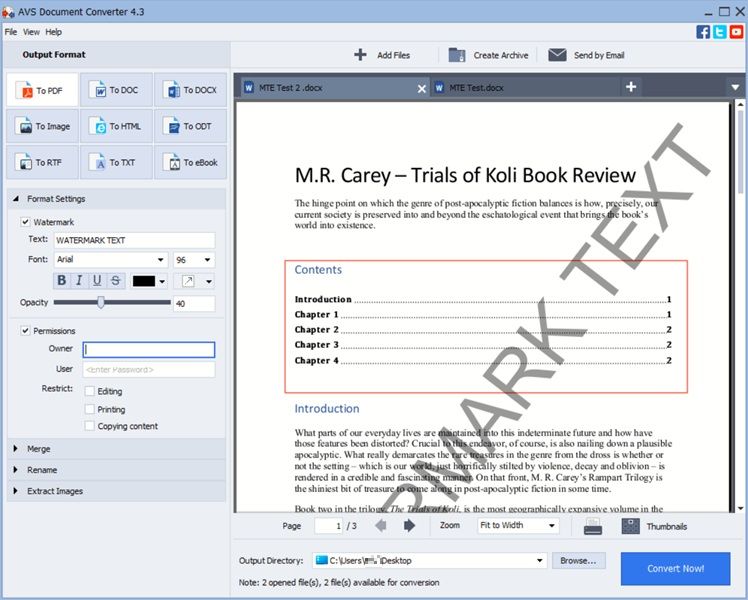748x600 pixels.
Task: Click the Send by Email envelope icon
Action: click(557, 55)
